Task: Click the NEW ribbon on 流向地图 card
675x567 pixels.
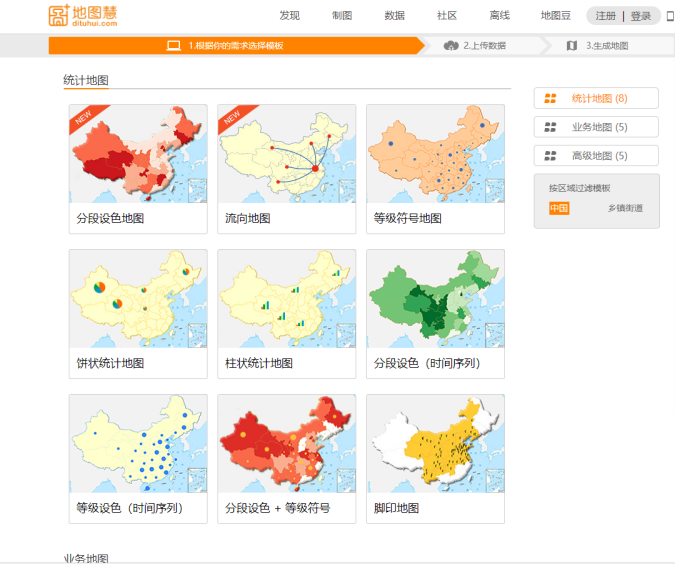Action: click(234, 117)
